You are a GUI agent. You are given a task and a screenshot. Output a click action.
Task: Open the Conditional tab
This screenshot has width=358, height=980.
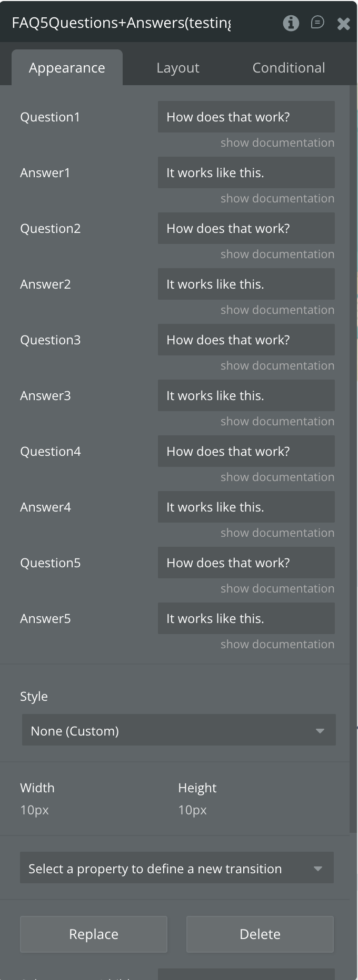coord(289,68)
